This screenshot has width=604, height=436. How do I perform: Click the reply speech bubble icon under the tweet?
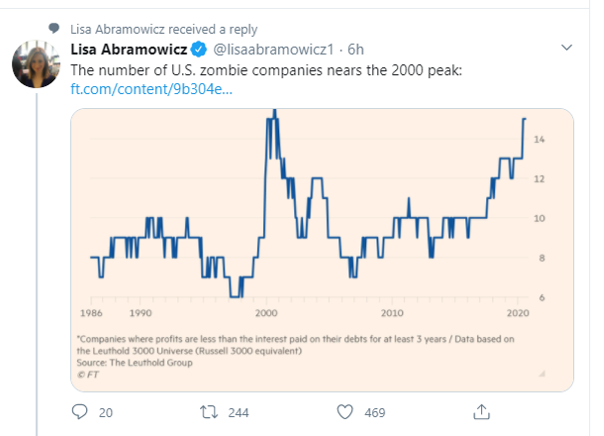point(81,410)
